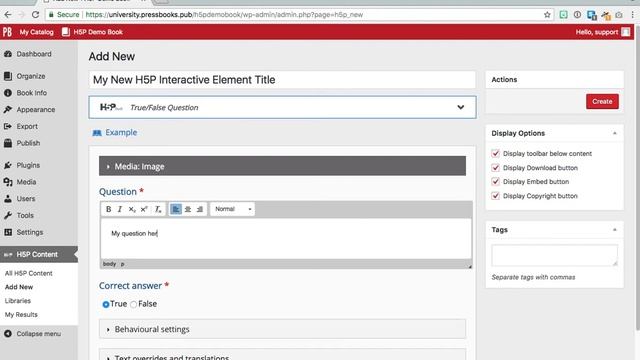Open My Results submenu link
The width and height of the screenshot is (640, 360).
coord(21,315)
